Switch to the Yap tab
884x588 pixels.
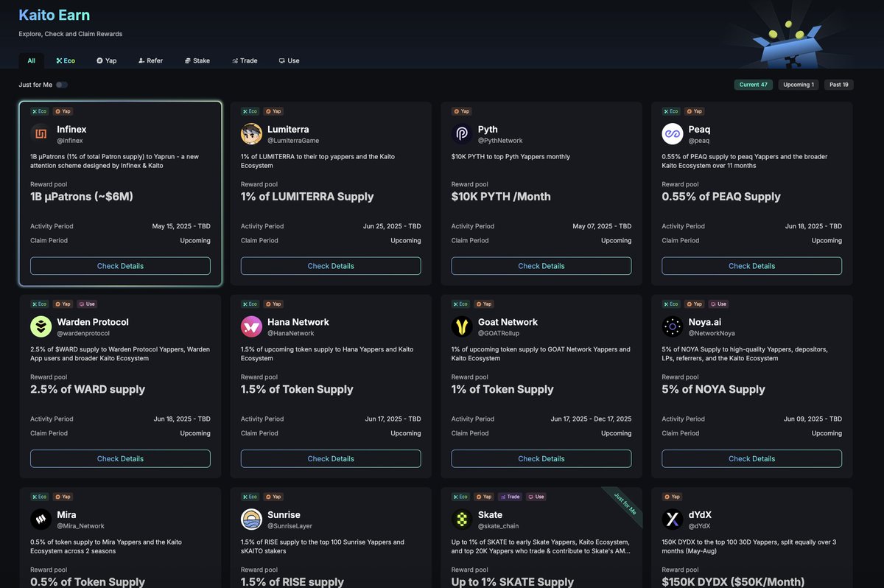(107, 60)
